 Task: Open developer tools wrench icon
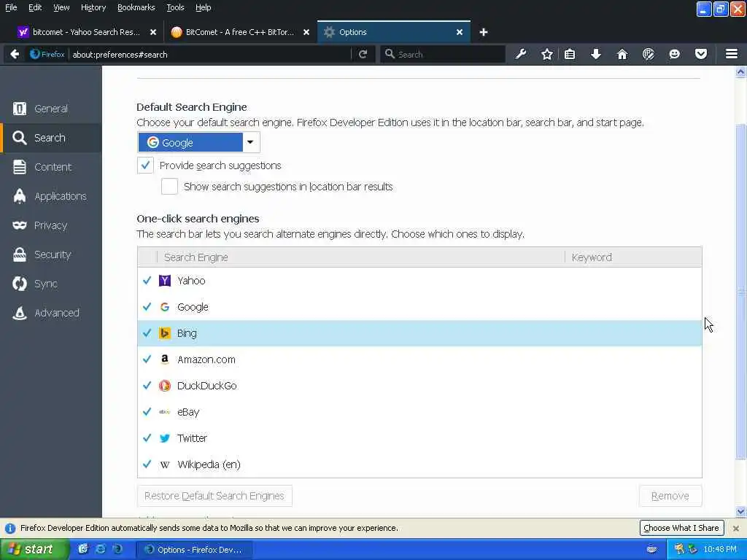[x=521, y=54]
